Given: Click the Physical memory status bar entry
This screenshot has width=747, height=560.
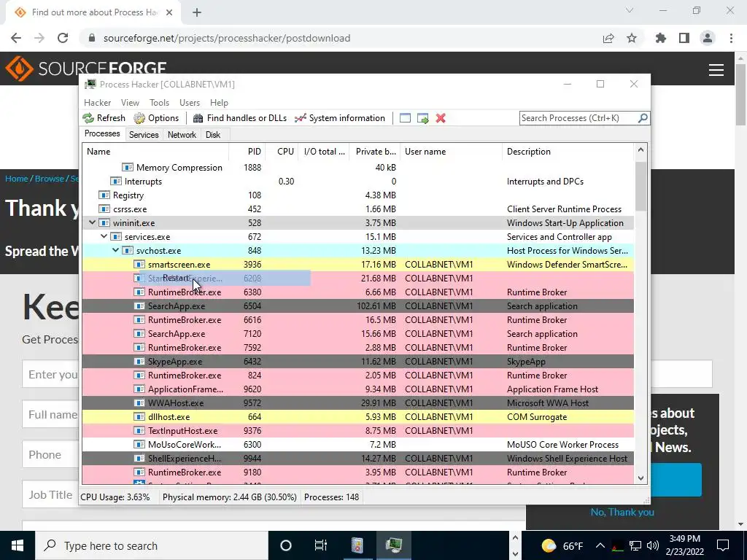Looking at the screenshot, I should 229,497.
